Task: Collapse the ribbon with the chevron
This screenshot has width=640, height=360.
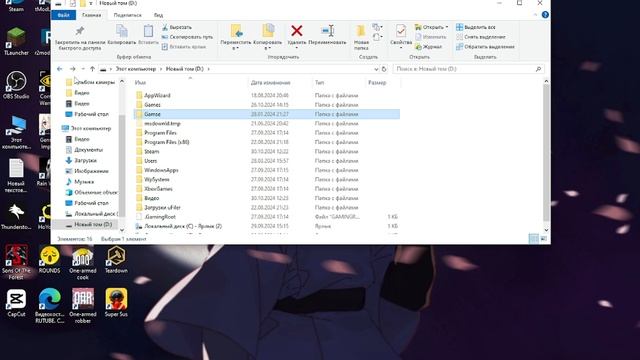Action: [x=536, y=15]
